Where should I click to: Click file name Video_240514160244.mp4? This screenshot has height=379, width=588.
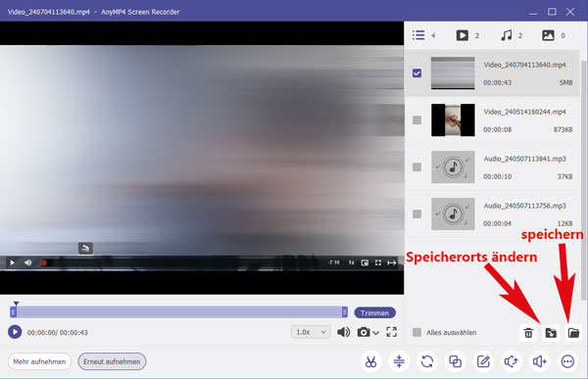pos(524,112)
